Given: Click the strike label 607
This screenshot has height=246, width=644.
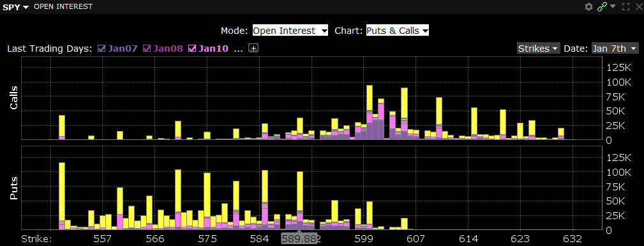Looking at the screenshot, I should (416, 239).
